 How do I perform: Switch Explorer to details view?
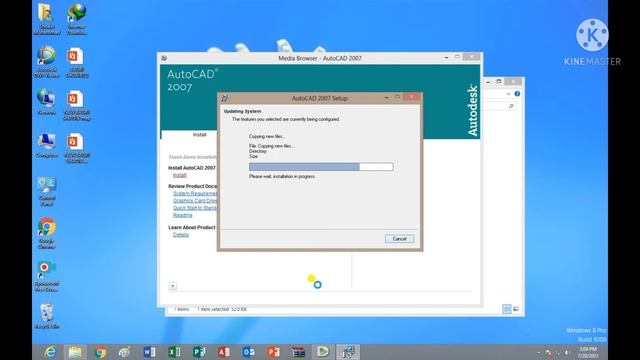click(507, 309)
